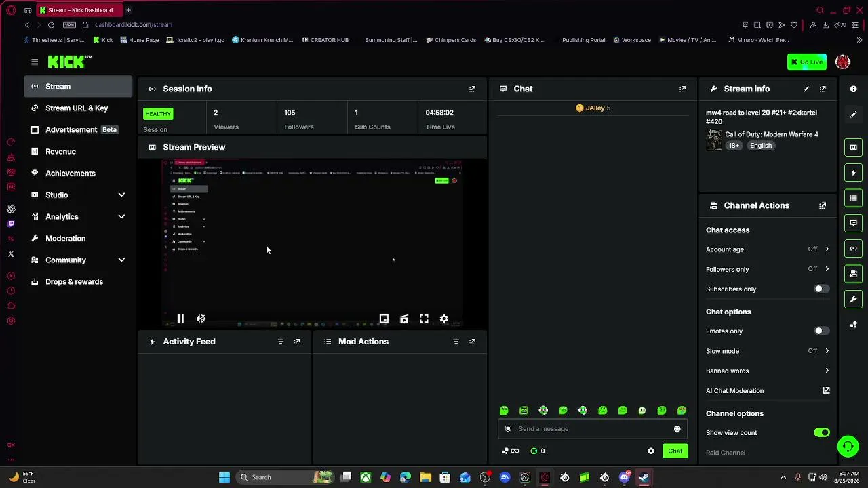
Task: Edit stream info with the pencil icon
Action: (806, 89)
